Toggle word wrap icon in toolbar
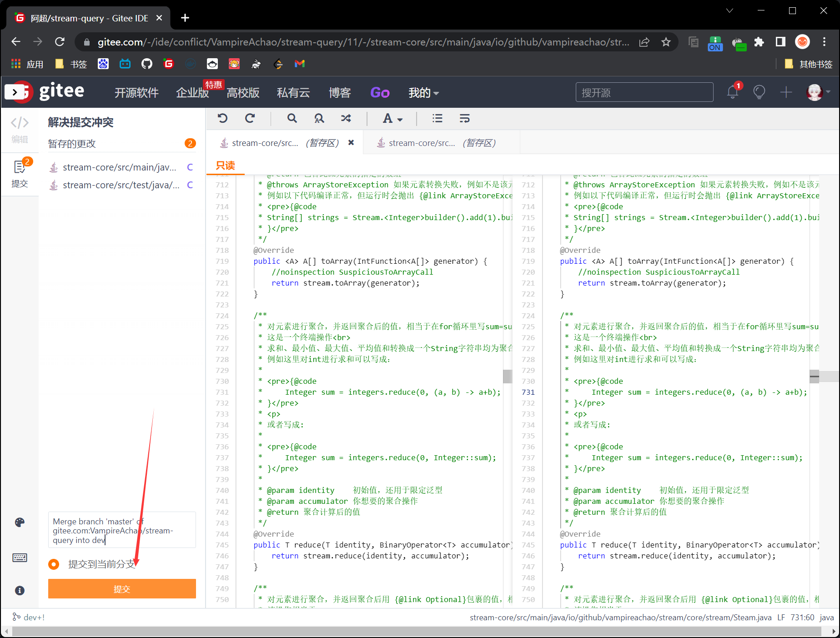Viewport: 840px width, 638px height. tap(464, 118)
